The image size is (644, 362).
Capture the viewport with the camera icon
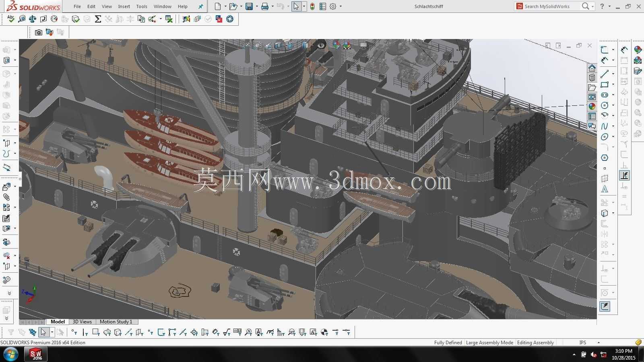point(39,32)
